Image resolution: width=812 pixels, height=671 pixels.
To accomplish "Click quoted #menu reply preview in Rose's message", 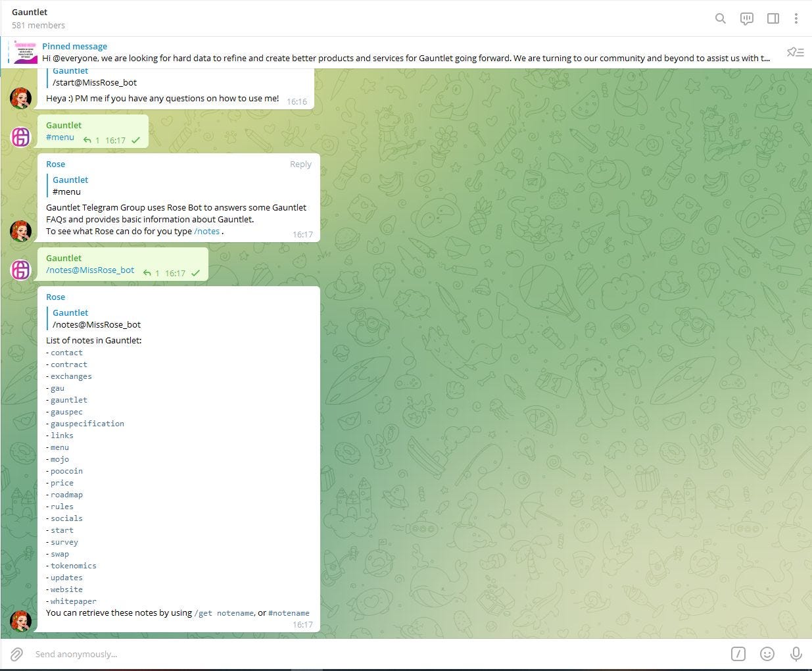I will click(178, 186).
